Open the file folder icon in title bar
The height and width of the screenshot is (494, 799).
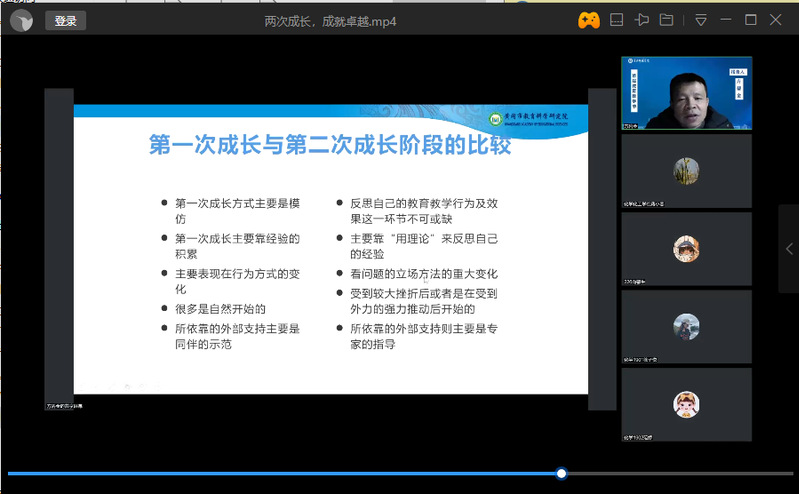[667, 20]
